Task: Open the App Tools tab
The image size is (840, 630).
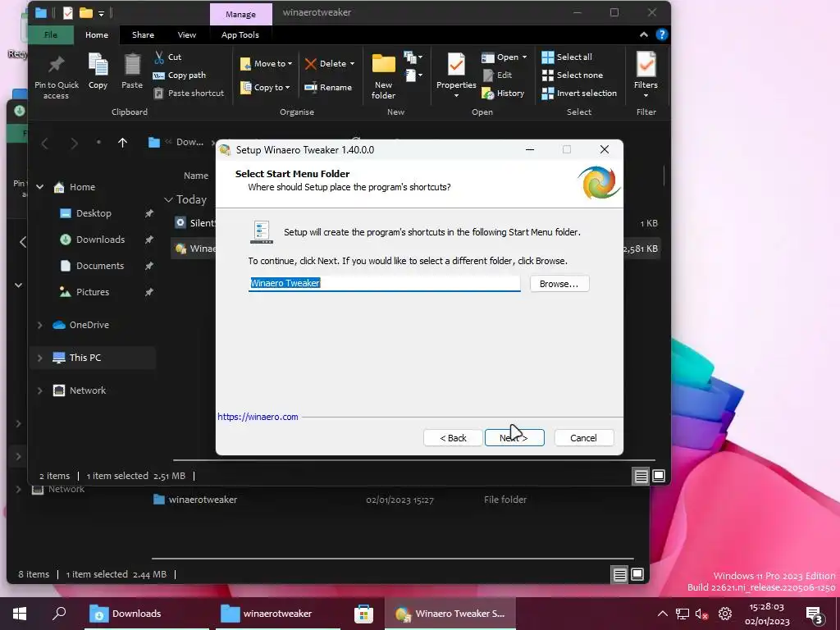Action: tap(240, 34)
